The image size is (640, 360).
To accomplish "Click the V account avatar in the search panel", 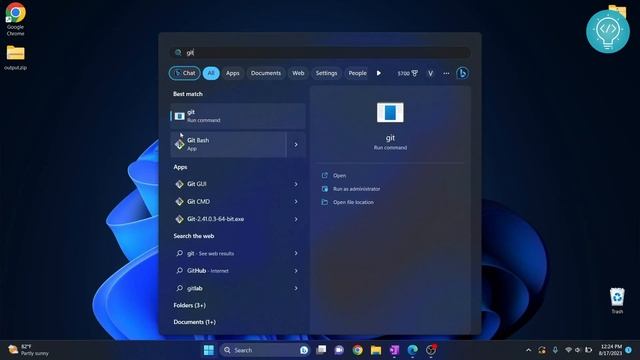I will (430, 73).
